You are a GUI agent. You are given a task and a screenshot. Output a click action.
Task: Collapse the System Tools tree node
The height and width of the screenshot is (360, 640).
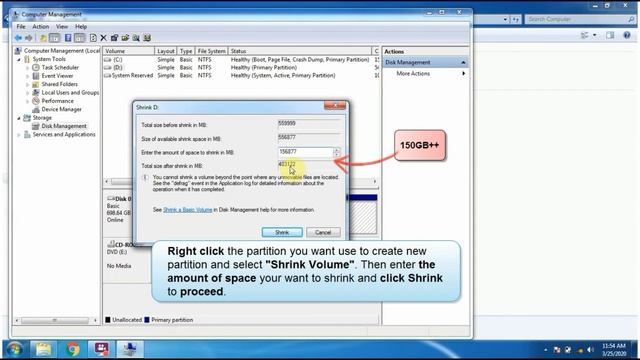19,59
